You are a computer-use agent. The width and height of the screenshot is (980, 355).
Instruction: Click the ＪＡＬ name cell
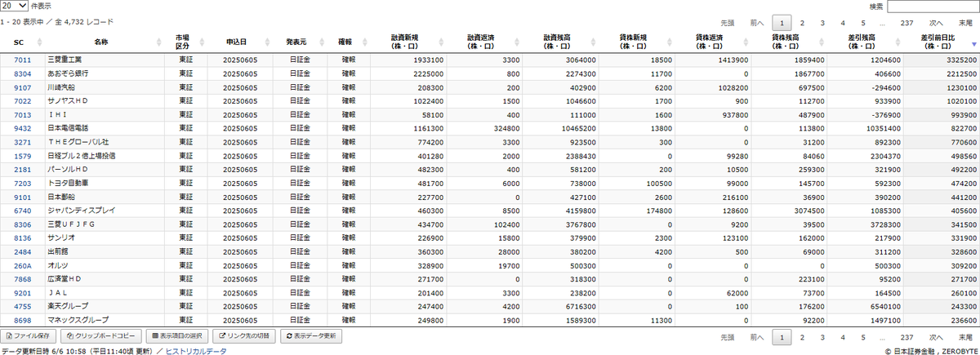coord(105,293)
